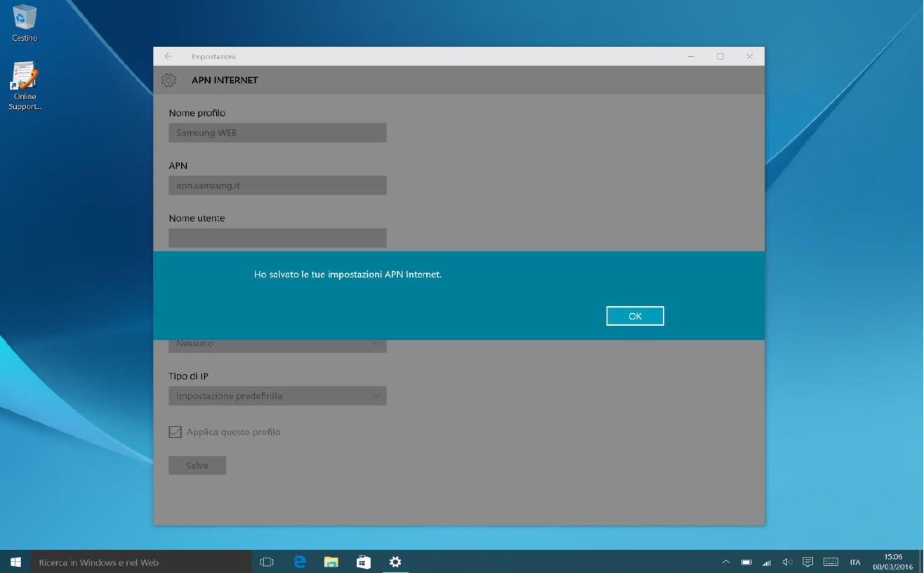Close the Impostazioni window
924x573 pixels.
[750, 56]
